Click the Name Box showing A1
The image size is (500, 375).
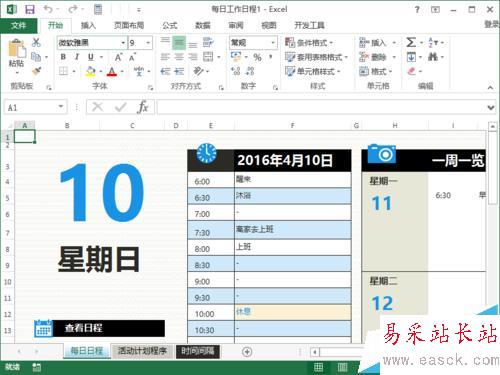[x=35, y=107]
